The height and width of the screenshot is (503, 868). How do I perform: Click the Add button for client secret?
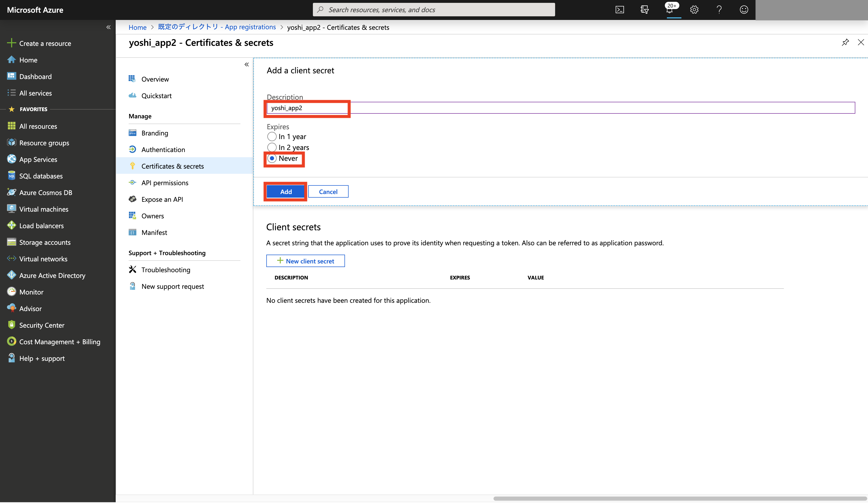[286, 191]
